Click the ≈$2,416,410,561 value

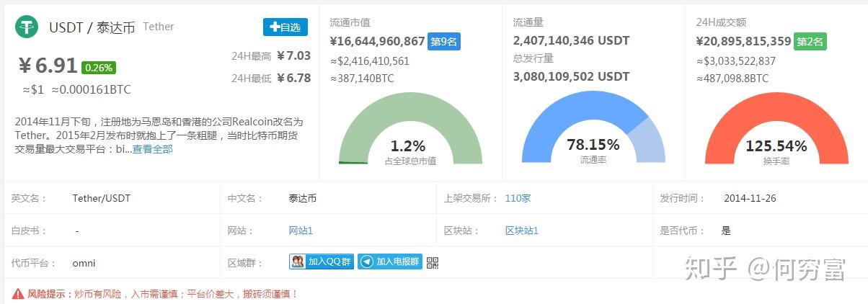point(370,61)
